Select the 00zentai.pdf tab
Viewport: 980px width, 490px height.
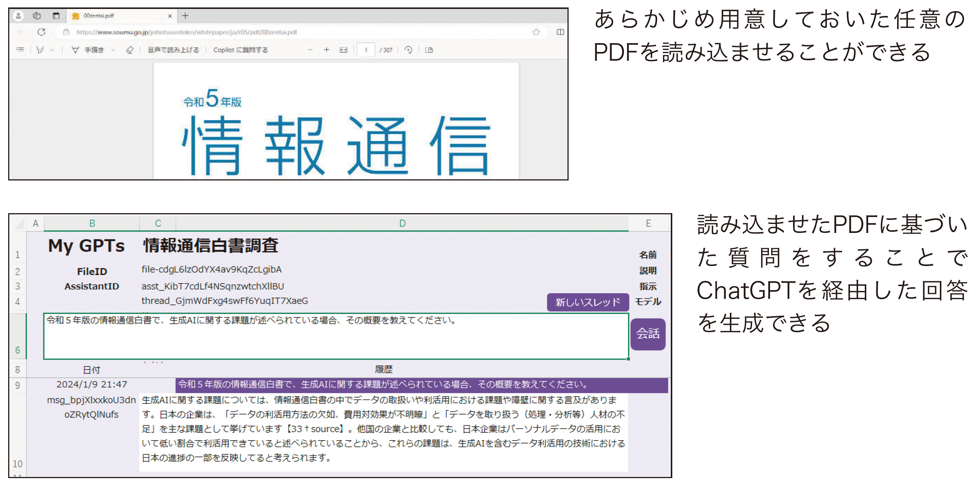(x=99, y=16)
